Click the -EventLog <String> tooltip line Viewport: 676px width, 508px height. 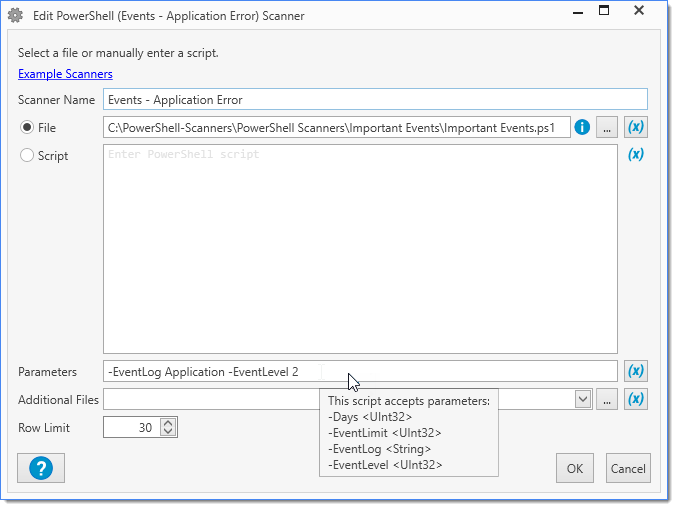tap(379, 449)
